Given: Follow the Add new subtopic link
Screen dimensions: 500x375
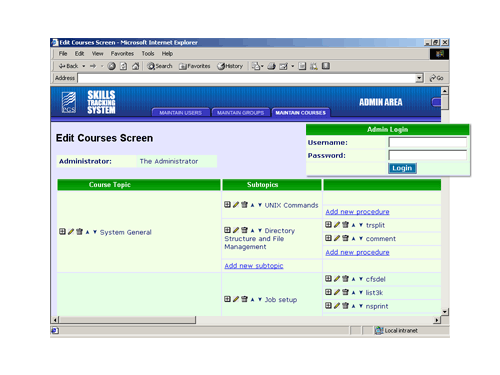Looking at the screenshot, I should [254, 266].
